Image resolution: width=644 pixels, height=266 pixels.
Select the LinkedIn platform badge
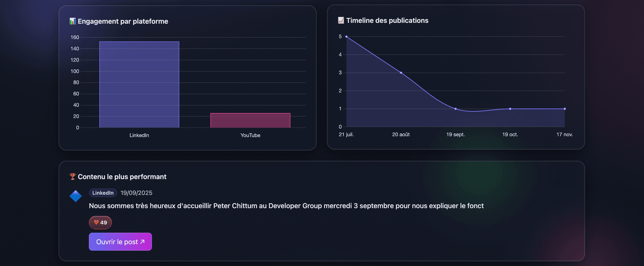pyautogui.click(x=103, y=193)
